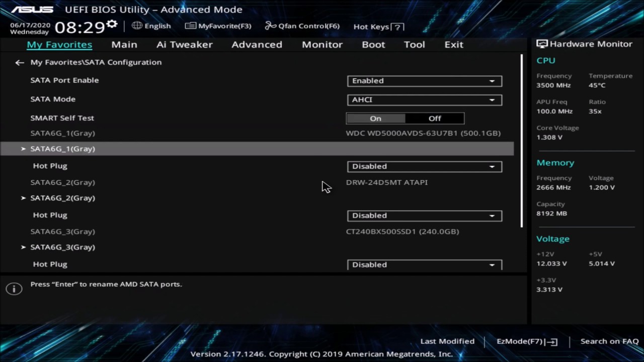Switch to the Advanced tab

coord(257,45)
